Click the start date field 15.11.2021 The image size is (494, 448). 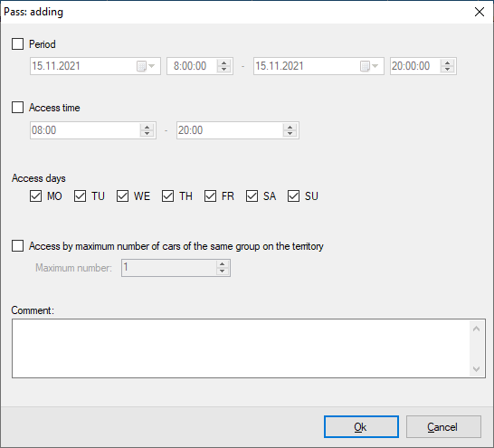[83, 66]
